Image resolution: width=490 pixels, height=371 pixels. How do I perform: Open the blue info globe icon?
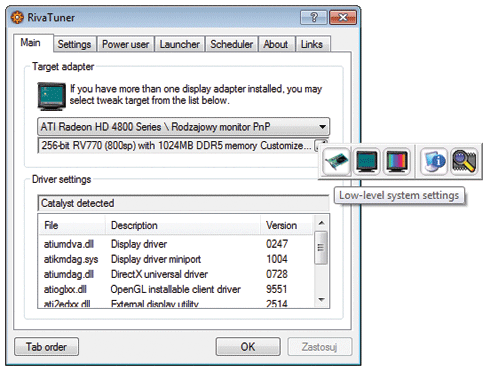click(x=433, y=162)
